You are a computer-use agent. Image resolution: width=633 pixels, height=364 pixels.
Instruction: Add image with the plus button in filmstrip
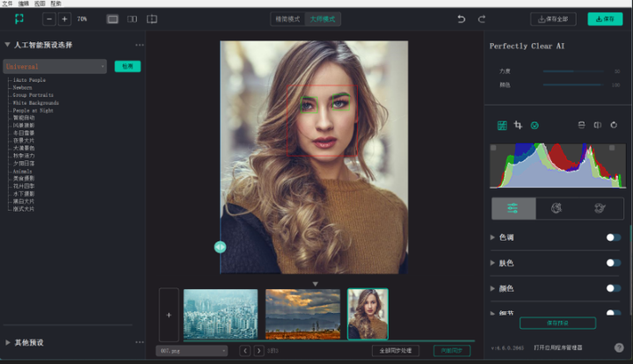click(x=169, y=314)
